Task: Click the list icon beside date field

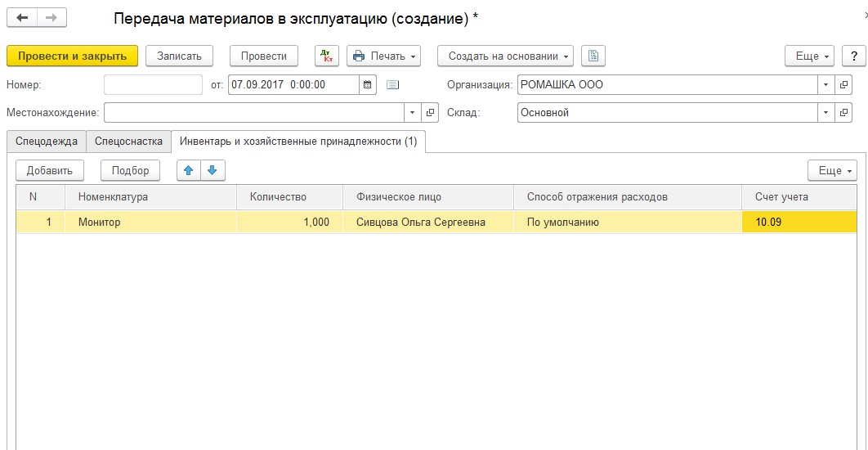Action: tap(392, 85)
